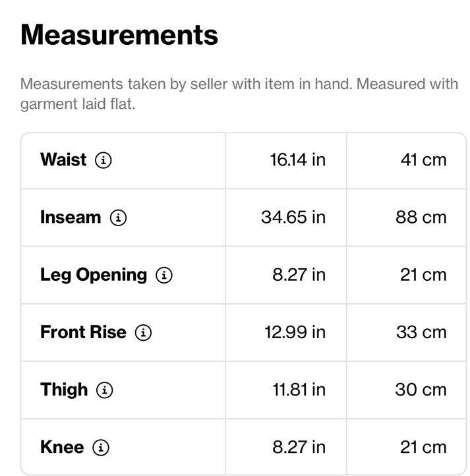470x476 pixels.
Task: Click the Leg Opening label
Action: [x=94, y=275]
